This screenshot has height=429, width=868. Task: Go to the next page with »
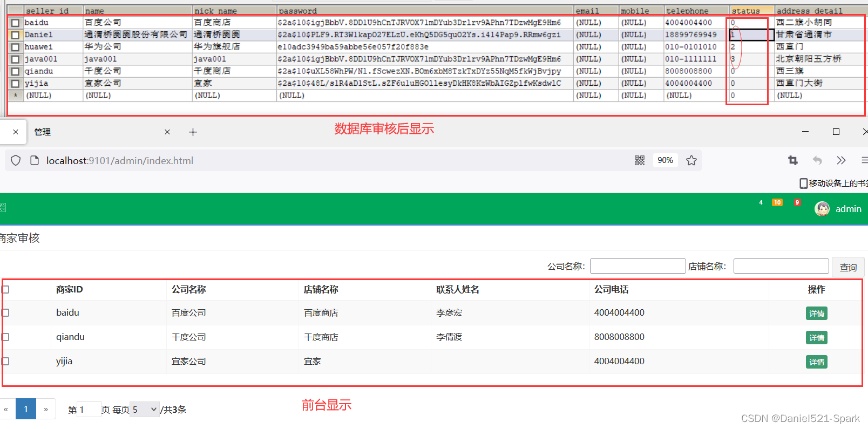coord(46,409)
